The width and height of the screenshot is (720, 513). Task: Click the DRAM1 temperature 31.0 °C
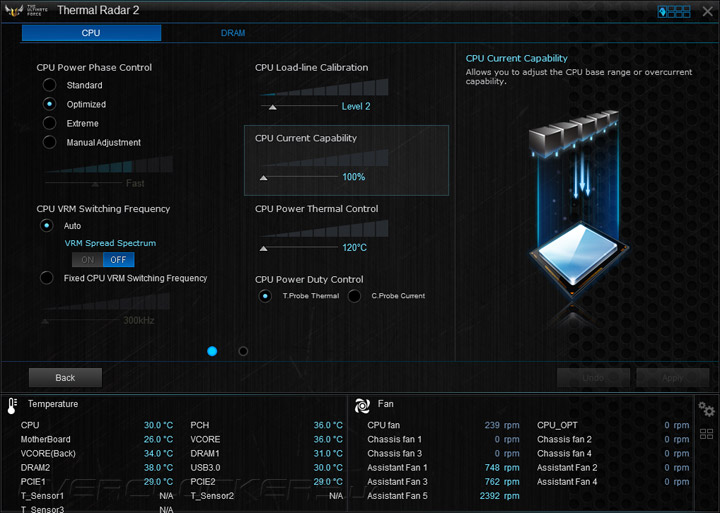coord(328,454)
